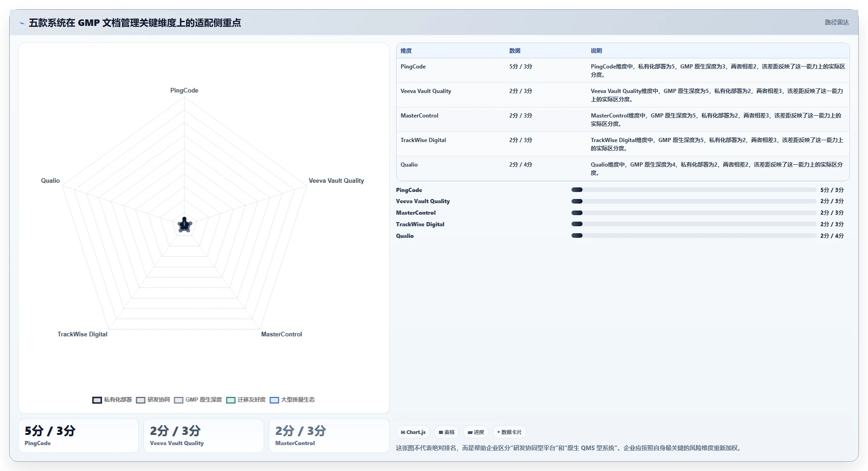Click the 数据 column header
This screenshot has height=471, width=868.
[515, 51]
